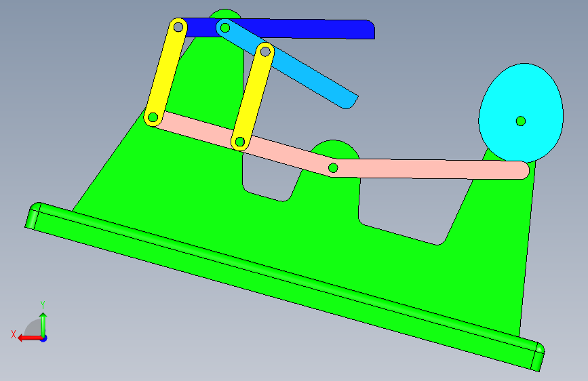Screen dimensions: 588x381
Task: Pick the long green base plate flange
Action: coord(284,287)
